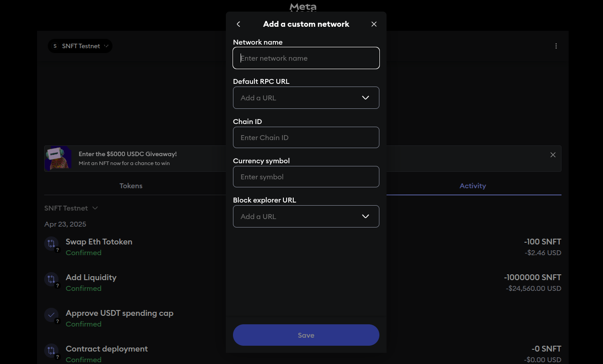Click the Chain ID input field
603x364 pixels.
coord(306,137)
